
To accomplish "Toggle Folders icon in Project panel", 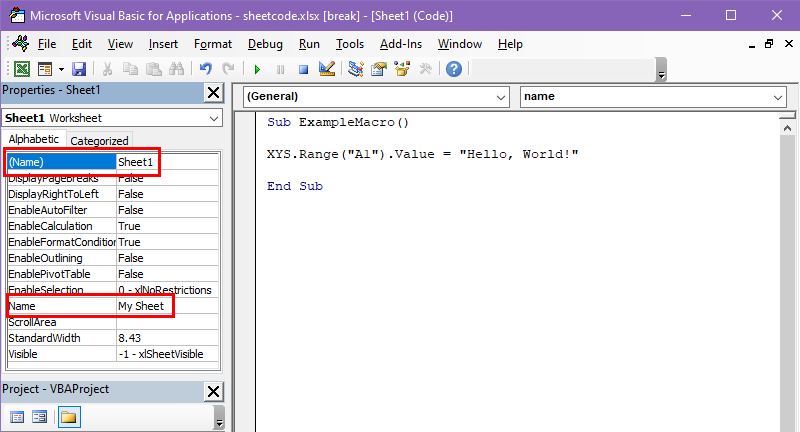I will 68,417.
